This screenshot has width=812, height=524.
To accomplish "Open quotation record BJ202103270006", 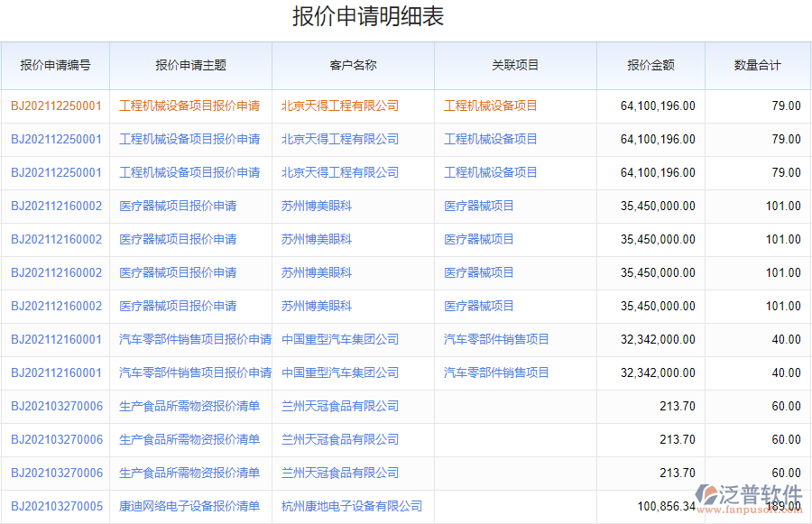I will pyautogui.click(x=56, y=406).
